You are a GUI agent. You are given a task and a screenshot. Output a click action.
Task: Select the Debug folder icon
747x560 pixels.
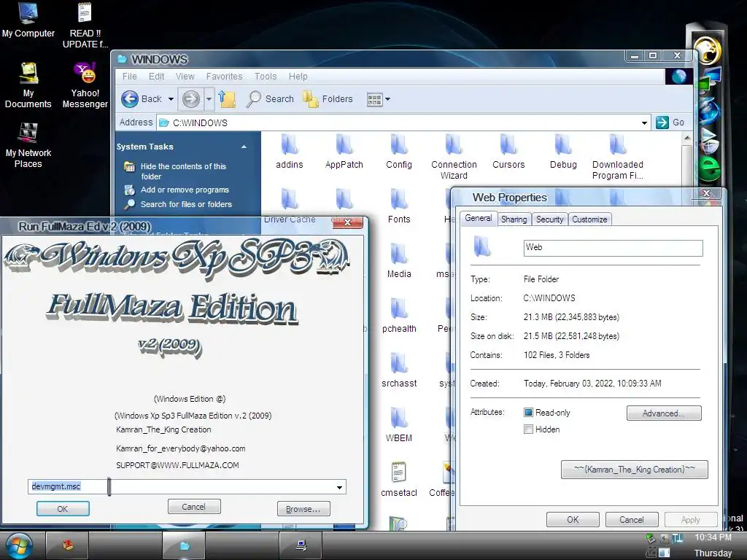pos(563,144)
